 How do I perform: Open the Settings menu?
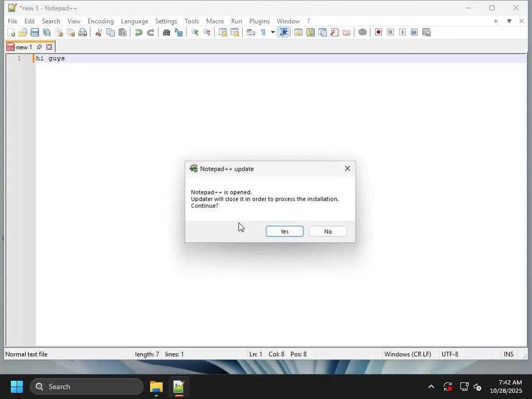click(166, 21)
